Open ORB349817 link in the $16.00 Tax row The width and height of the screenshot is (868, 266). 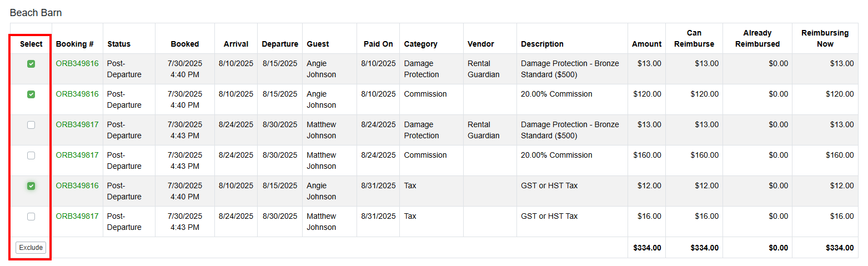point(77,217)
